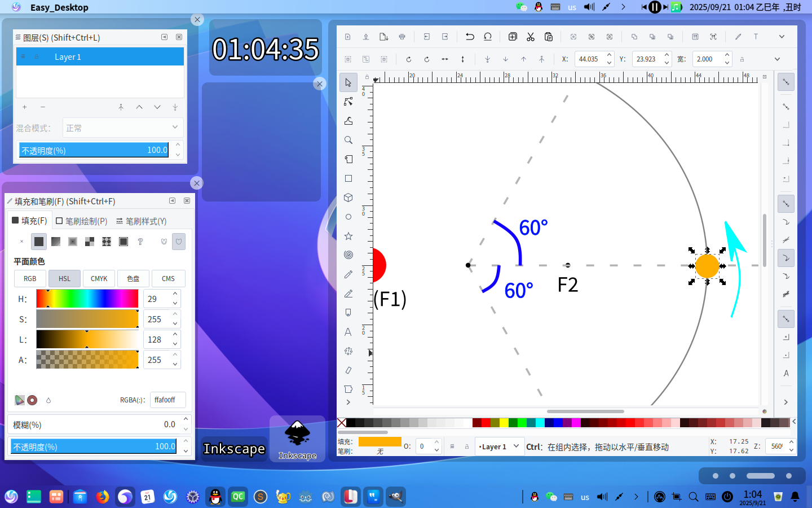Screen dimensions: 812x508
Task: Click the Undo arrow in the toolbar
Action: point(470,37)
